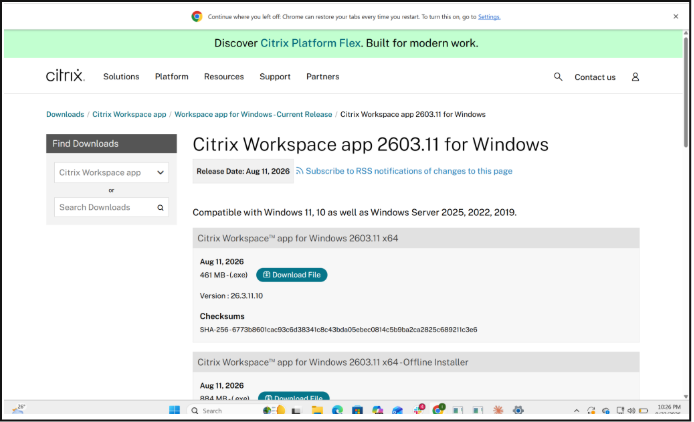
Task: Show hidden system tray icons
Action: click(576, 410)
